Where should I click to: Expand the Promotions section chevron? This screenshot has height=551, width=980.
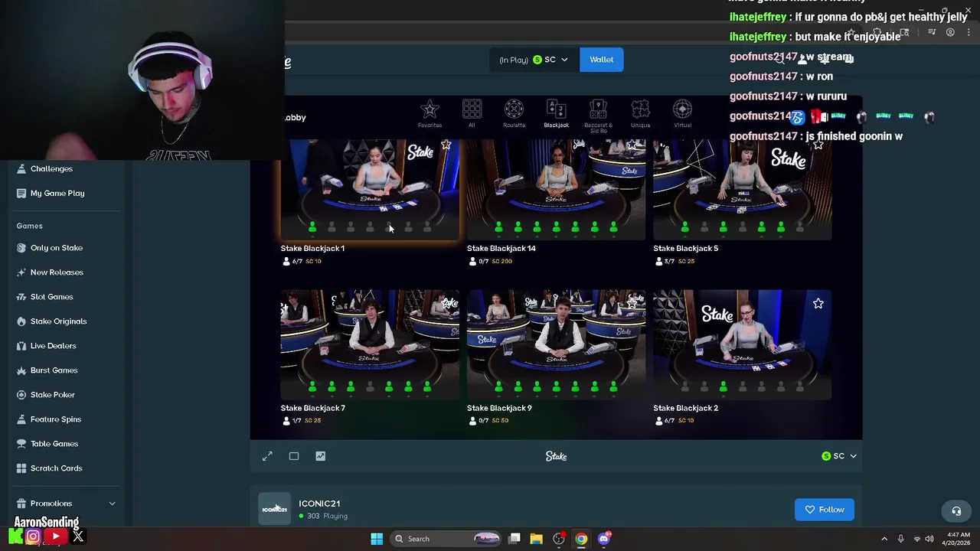pos(112,504)
